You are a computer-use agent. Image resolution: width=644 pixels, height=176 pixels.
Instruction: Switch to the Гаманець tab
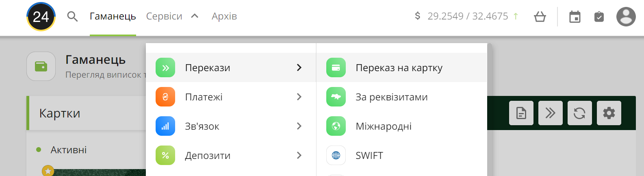click(x=113, y=16)
